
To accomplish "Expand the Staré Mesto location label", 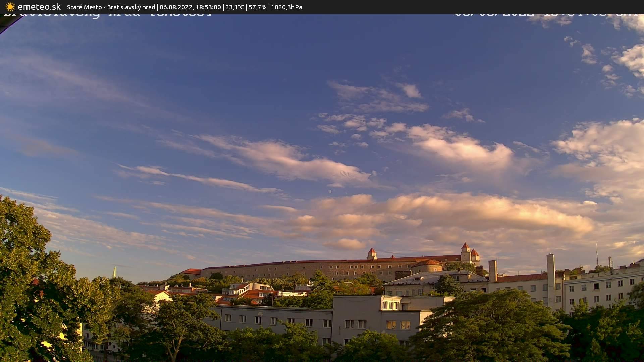I will click(x=84, y=7).
